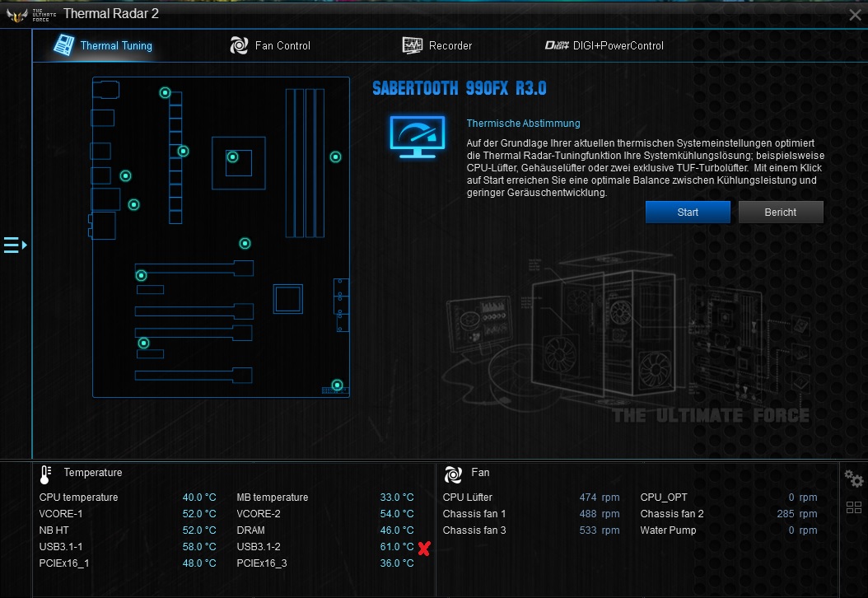Click the Start button for thermal tuning
This screenshot has height=598, width=868.
[688, 212]
